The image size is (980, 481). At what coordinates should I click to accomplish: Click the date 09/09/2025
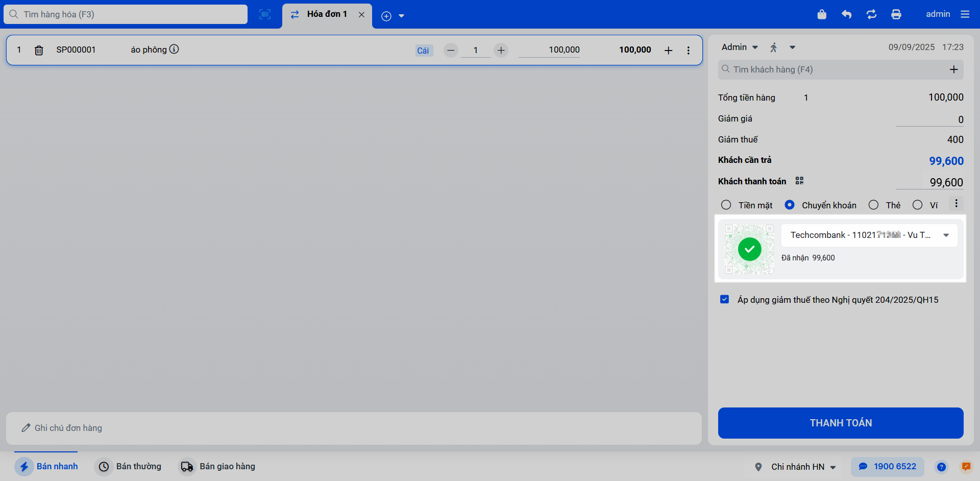(x=912, y=47)
